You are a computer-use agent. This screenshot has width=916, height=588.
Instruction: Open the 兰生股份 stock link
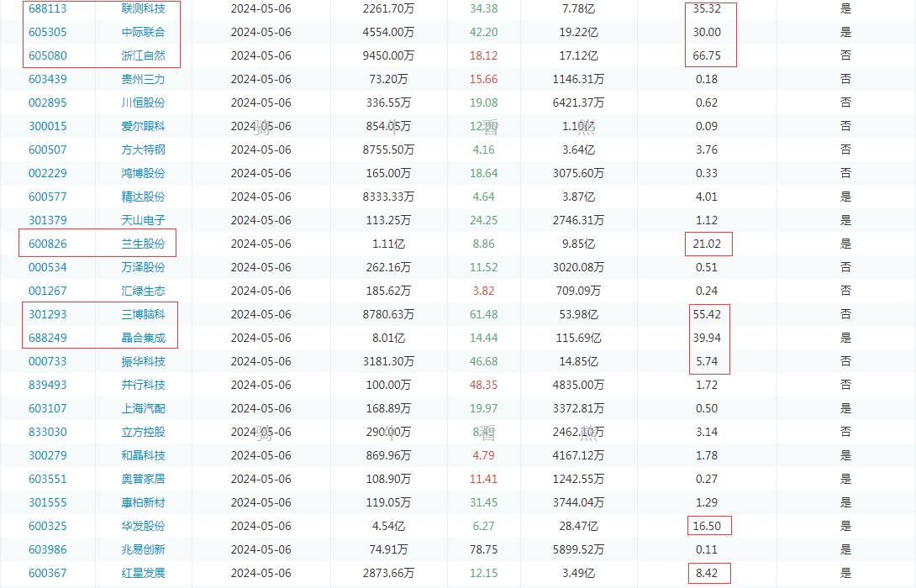(x=143, y=244)
